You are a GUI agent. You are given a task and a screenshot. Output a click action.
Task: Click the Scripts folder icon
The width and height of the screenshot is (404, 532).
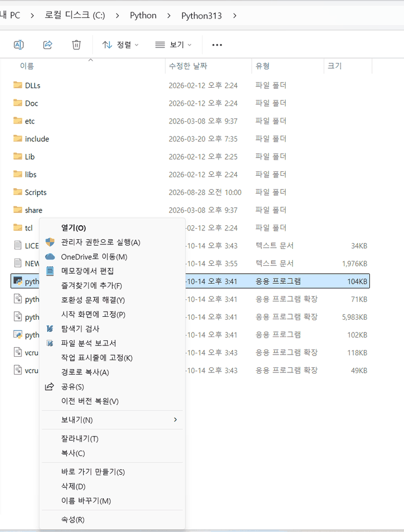[17, 192]
